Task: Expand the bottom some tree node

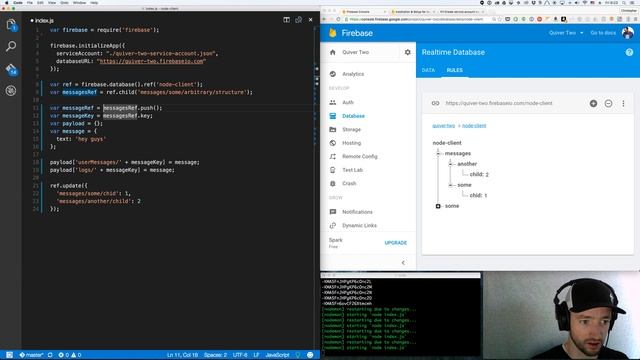Action: [x=438, y=206]
